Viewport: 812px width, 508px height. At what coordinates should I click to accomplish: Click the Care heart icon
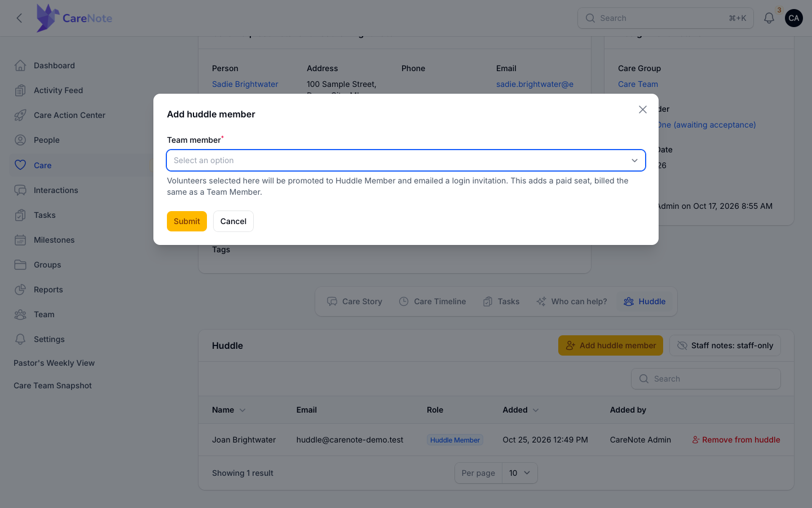[x=20, y=165]
